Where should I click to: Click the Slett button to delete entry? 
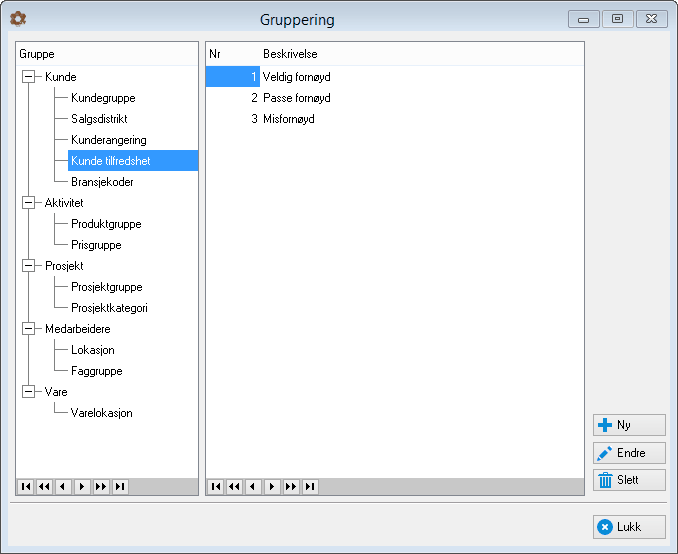click(629, 480)
